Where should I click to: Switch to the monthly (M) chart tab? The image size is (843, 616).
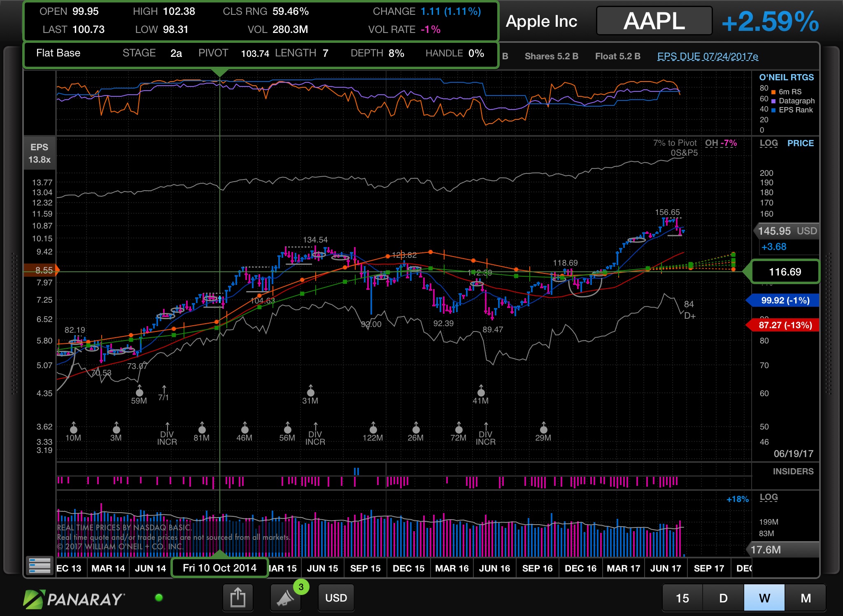point(806,598)
